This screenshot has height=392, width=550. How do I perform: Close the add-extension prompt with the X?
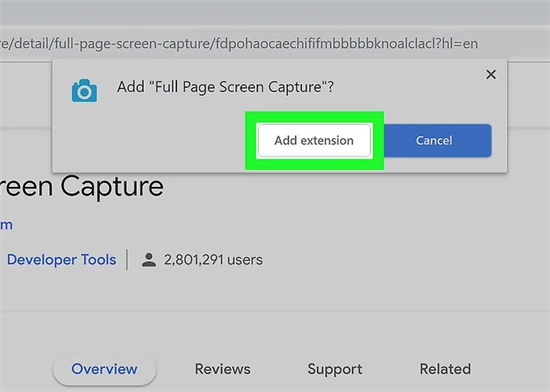(x=491, y=74)
